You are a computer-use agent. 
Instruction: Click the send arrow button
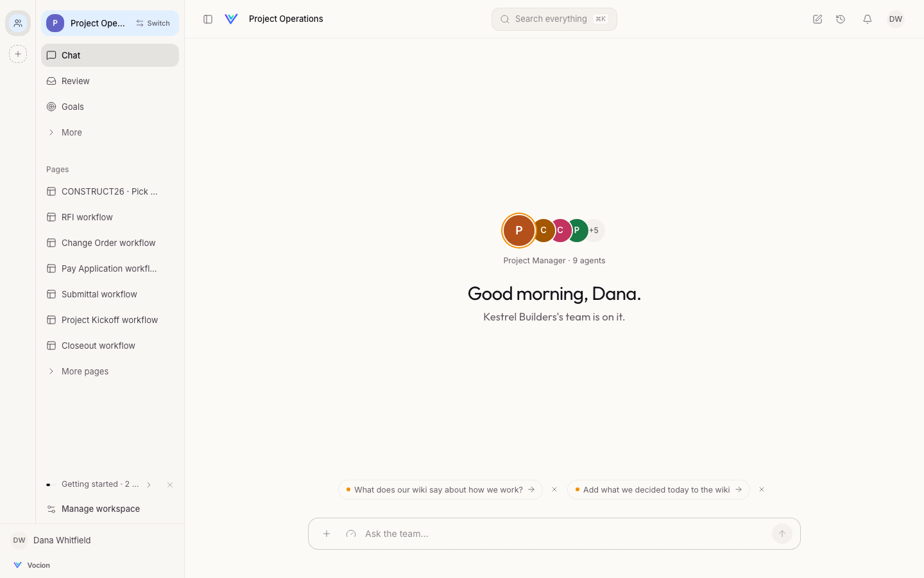[x=782, y=534]
